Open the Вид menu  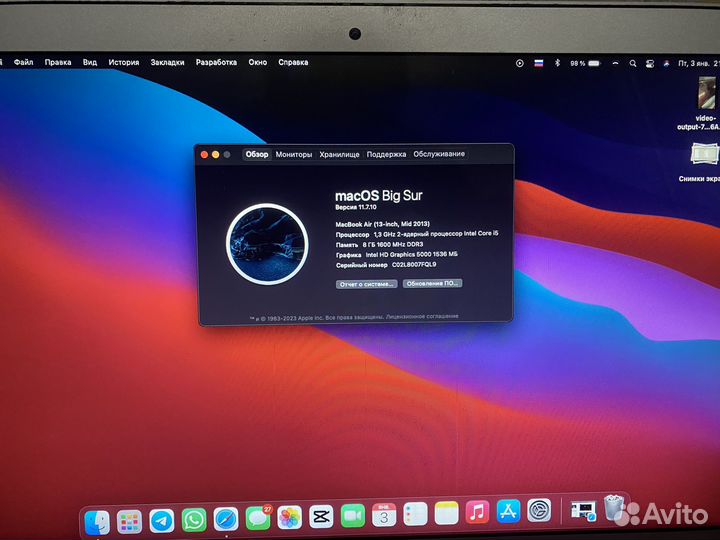click(90, 62)
